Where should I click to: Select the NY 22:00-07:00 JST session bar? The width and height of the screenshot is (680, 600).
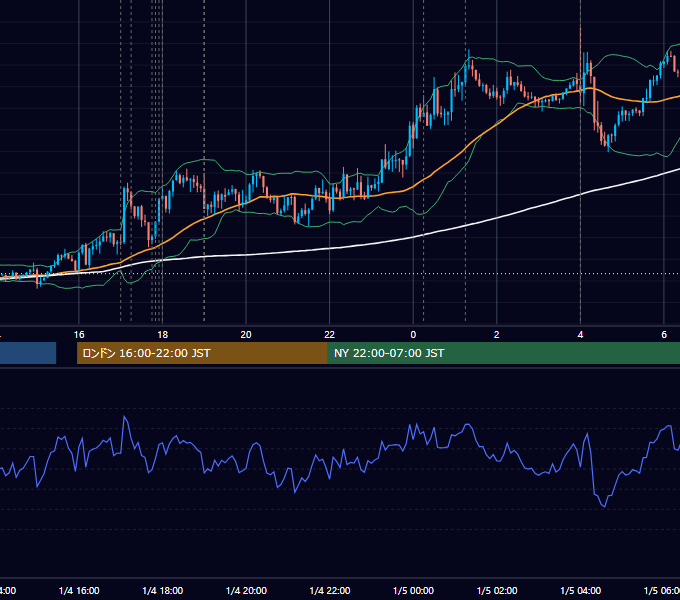pos(503,353)
